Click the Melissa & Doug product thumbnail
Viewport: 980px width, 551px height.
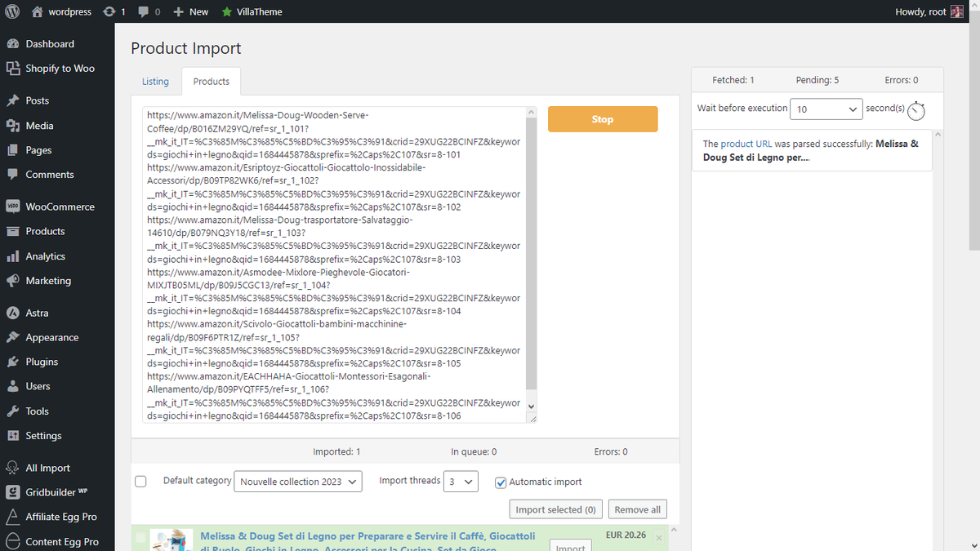point(173,540)
